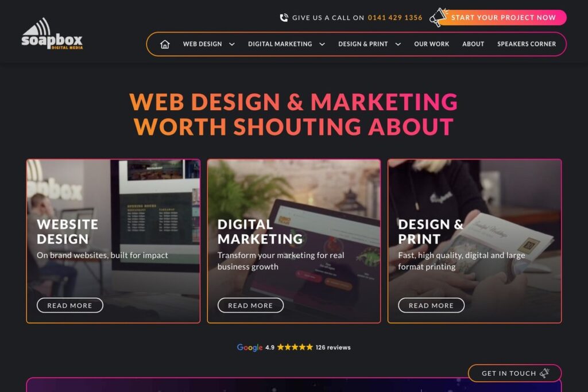The width and height of the screenshot is (588, 392).
Task: Click Read More under Digital Marketing
Action: [250, 305]
